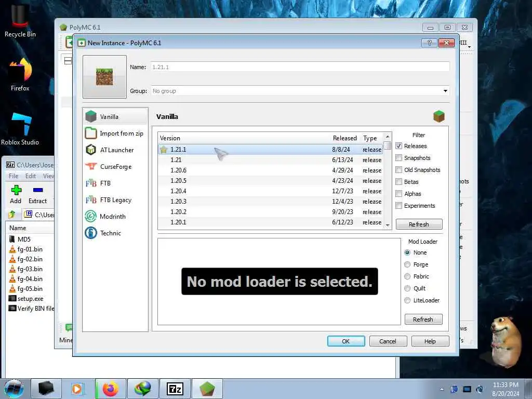Click the taskbar clock

tap(506, 389)
